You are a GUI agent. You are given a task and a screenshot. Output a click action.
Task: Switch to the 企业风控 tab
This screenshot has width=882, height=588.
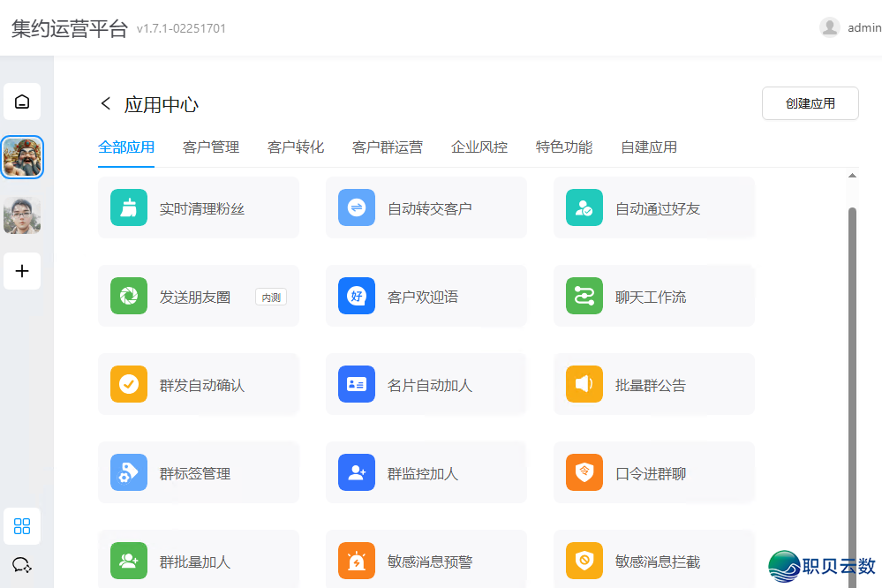pos(479,147)
